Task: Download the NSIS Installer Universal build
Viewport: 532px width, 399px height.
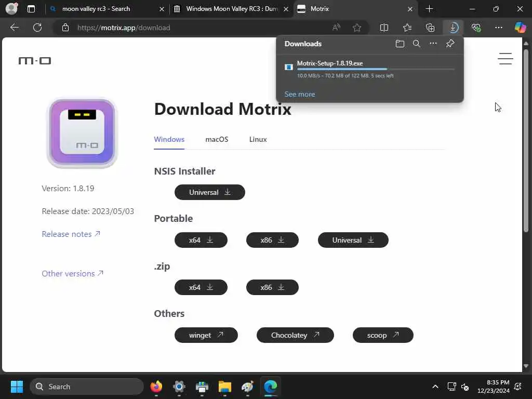Action: 210,192
